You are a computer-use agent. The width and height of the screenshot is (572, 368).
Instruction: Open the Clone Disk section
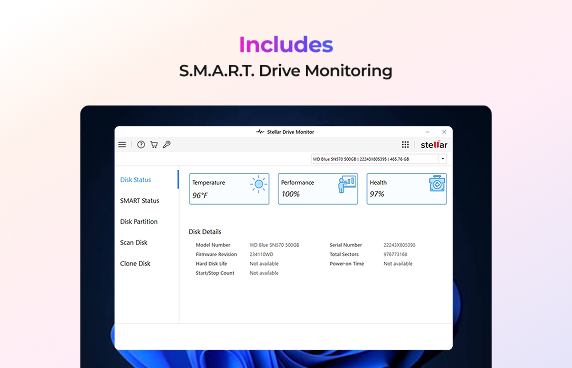click(135, 263)
